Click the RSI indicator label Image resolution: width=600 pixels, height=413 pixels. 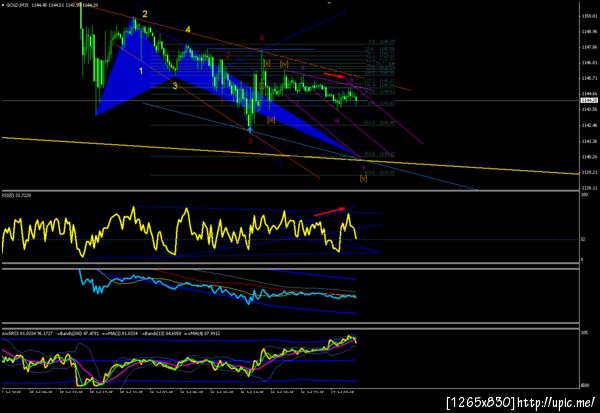click(x=17, y=196)
